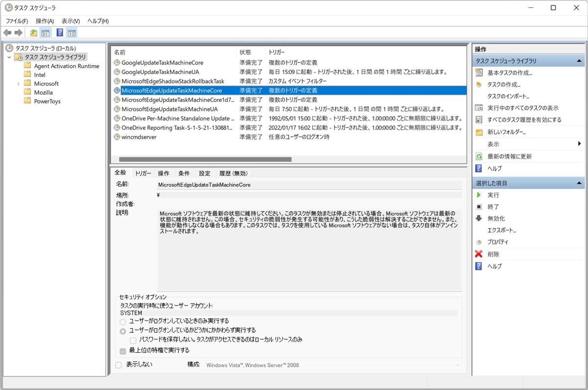The height and width of the screenshot is (390, 588).
Task: Toggle the console tree pane toolbar icon
Action: (x=45, y=33)
